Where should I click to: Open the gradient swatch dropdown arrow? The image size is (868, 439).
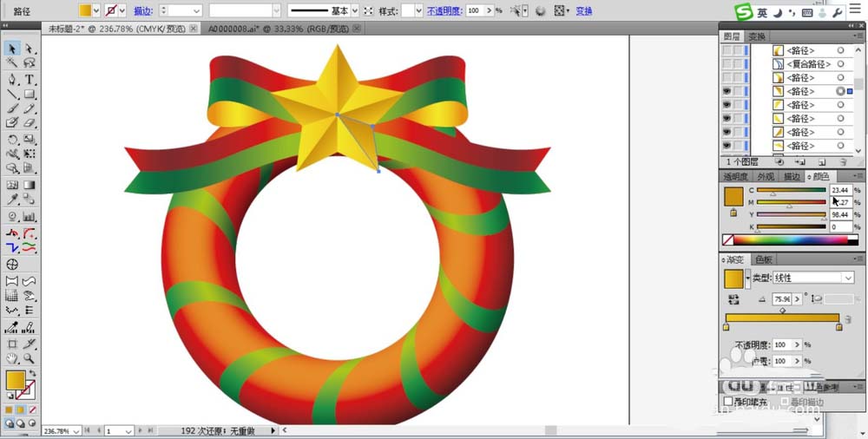[748, 278]
